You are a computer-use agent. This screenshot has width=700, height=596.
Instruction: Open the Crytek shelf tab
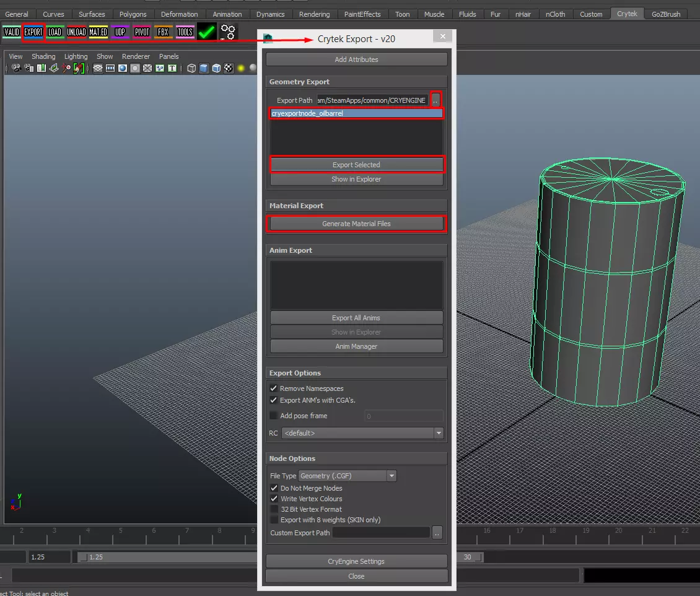627,14
